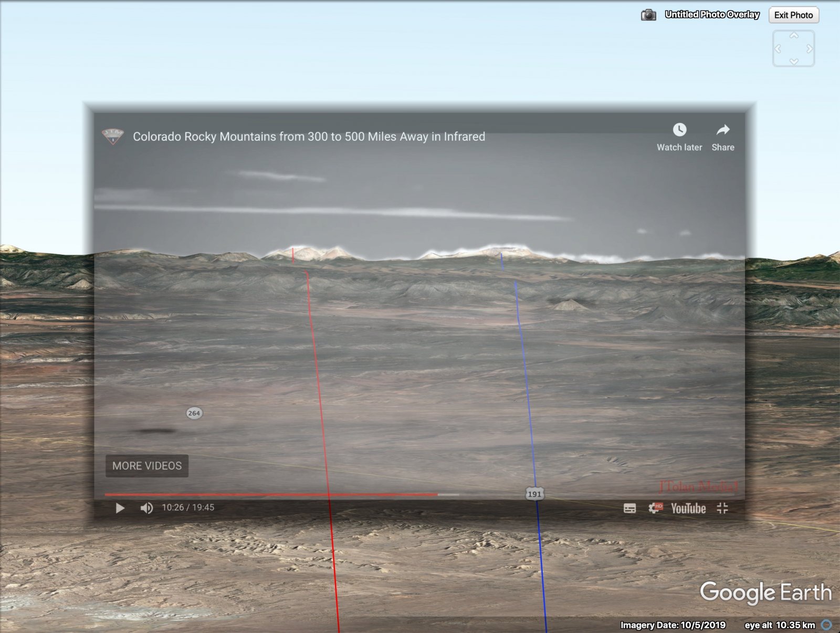Exit full screen in video player
This screenshot has width=840, height=633.
tap(722, 508)
